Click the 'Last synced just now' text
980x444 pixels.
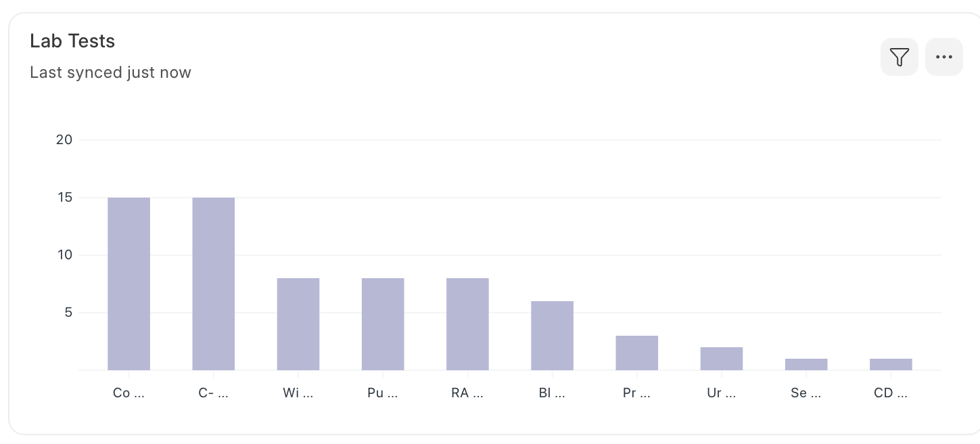110,72
